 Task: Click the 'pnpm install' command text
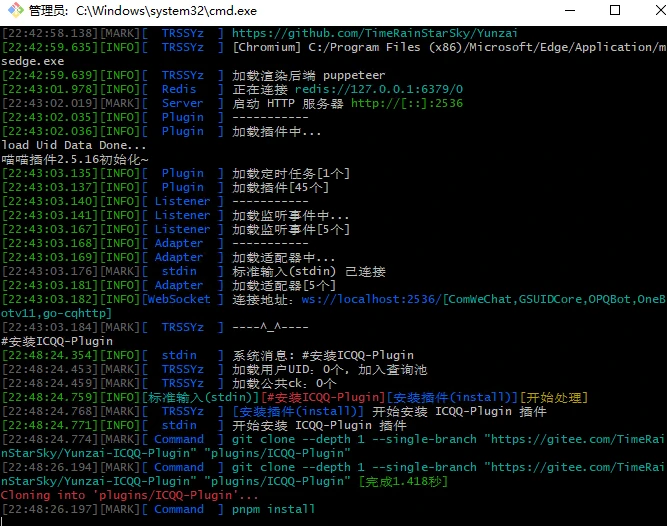(x=274, y=509)
